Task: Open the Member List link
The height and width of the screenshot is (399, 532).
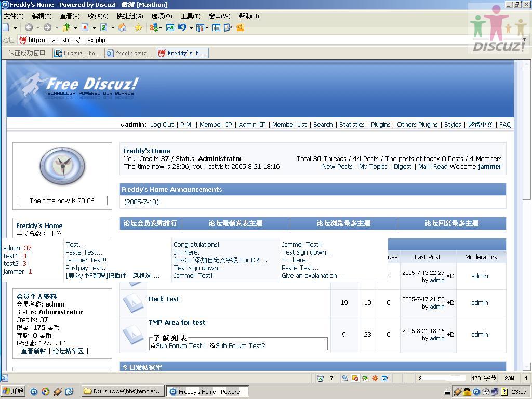Action: [289, 125]
